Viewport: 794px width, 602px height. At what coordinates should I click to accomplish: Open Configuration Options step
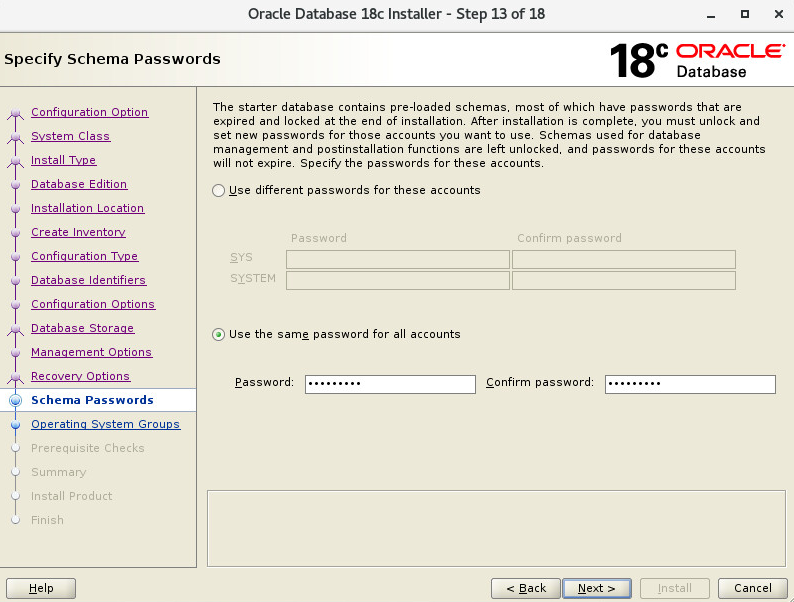93,304
